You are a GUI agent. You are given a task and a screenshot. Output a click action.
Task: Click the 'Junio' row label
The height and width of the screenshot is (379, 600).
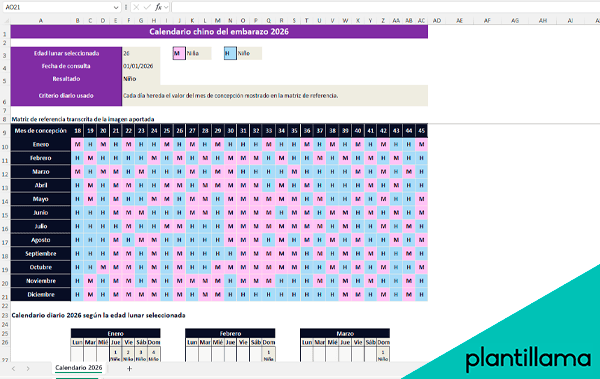(41, 213)
